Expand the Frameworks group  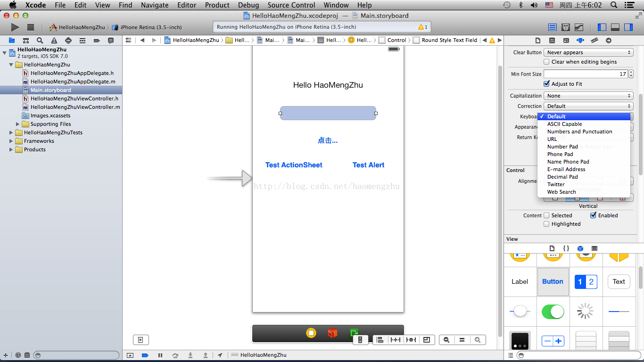tap(11, 141)
